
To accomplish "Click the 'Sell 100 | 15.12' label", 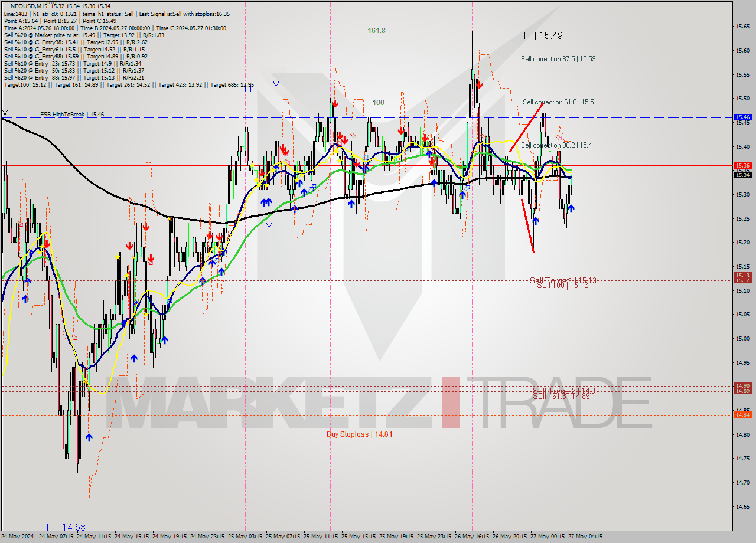I will click(562, 286).
